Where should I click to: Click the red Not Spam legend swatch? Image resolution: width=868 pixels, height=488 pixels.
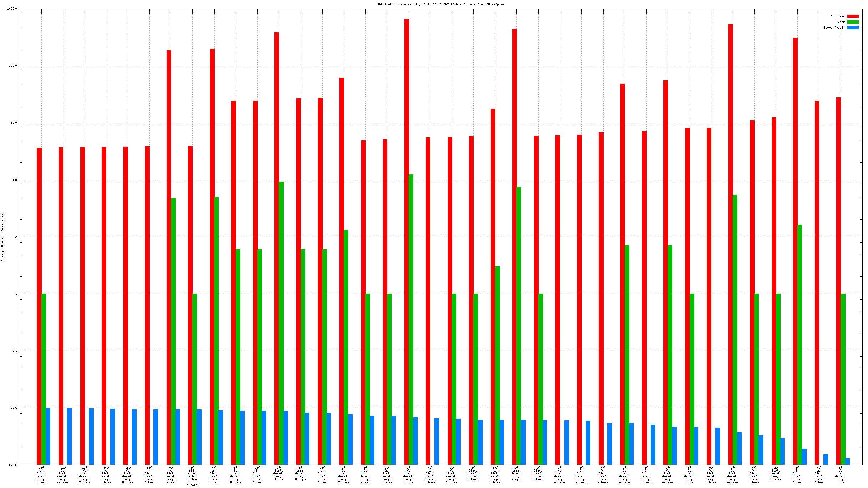coord(853,16)
